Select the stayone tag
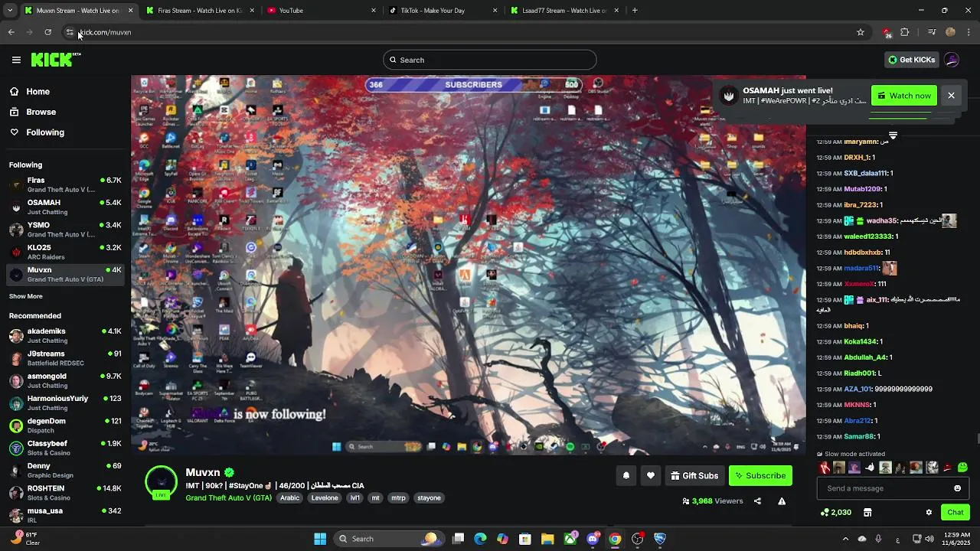The width and height of the screenshot is (980, 551). click(x=429, y=498)
